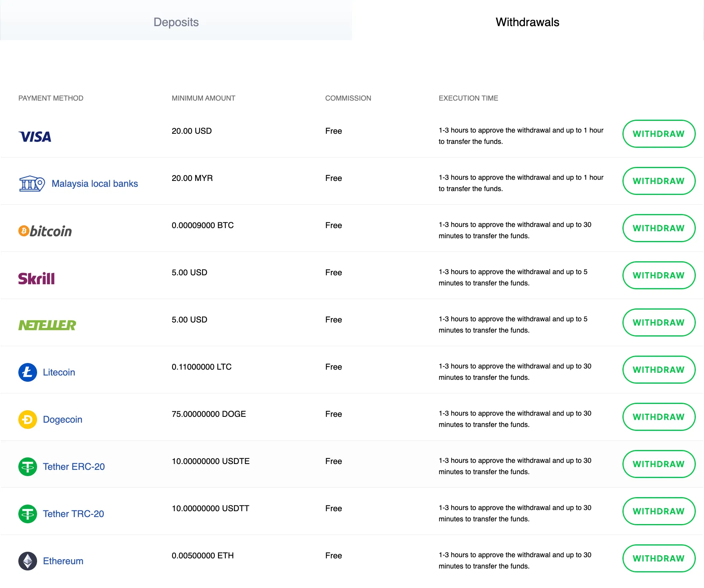Click the Malaysia local banks icon
Screen dimensions: 704x588
point(32,184)
